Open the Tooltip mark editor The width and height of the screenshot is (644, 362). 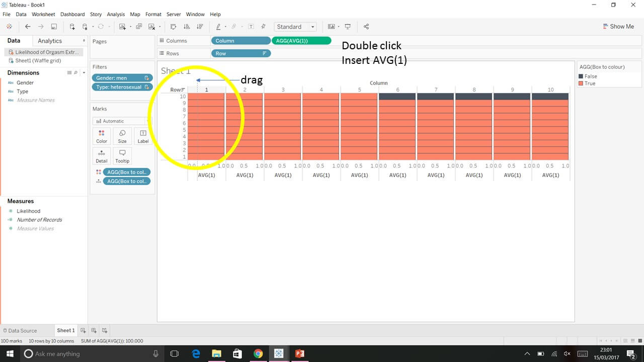(122, 156)
